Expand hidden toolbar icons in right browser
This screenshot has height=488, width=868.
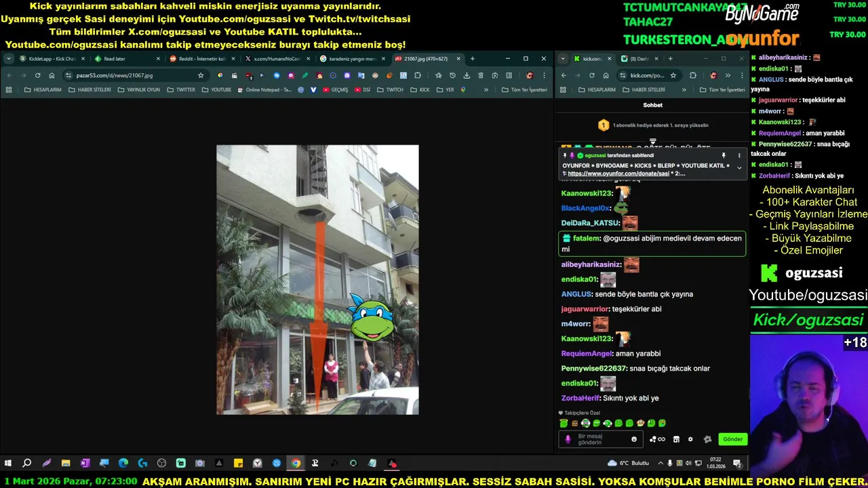point(728,75)
